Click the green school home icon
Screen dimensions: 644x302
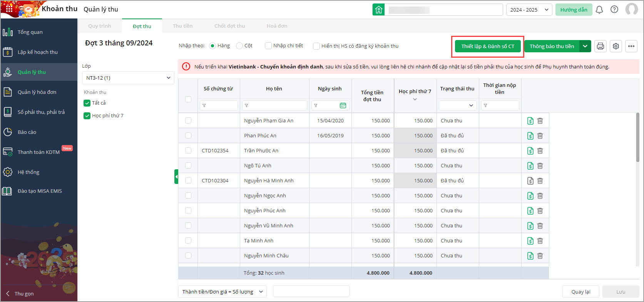tap(378, 10)
